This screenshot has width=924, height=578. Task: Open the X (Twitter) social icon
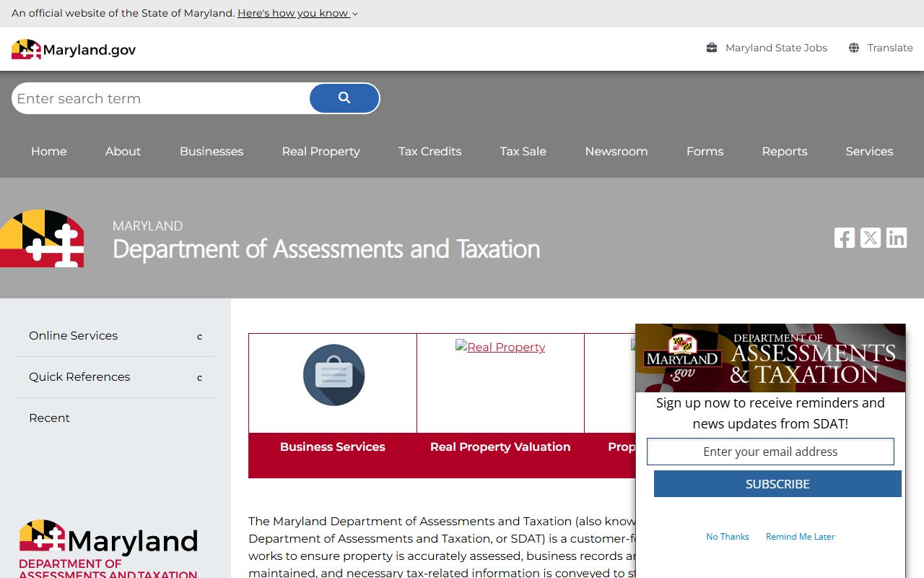tap(871, 238)
